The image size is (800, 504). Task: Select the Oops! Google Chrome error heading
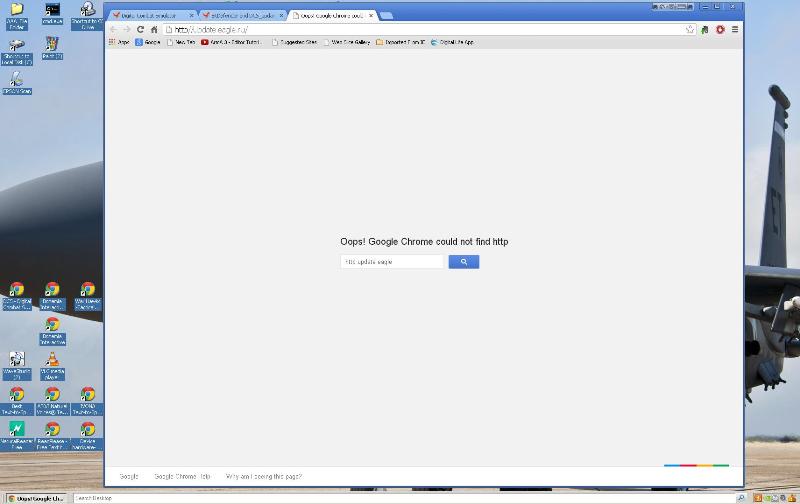424,242
